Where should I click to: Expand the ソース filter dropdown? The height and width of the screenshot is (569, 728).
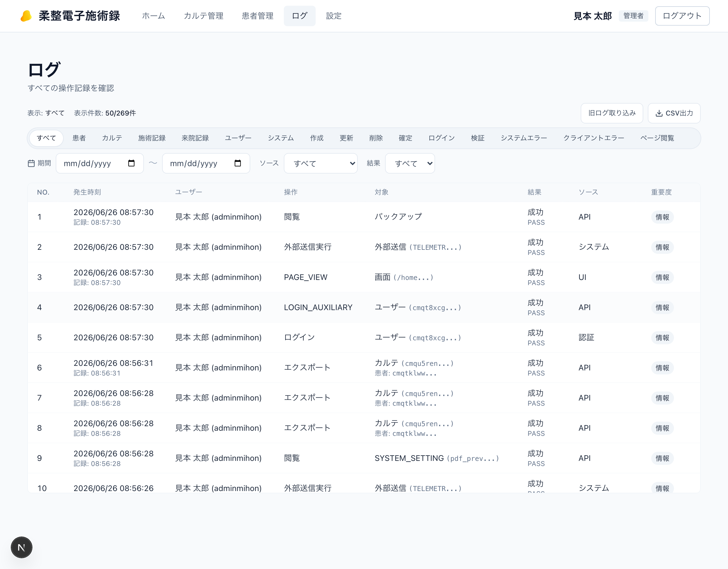pos(321,163)
